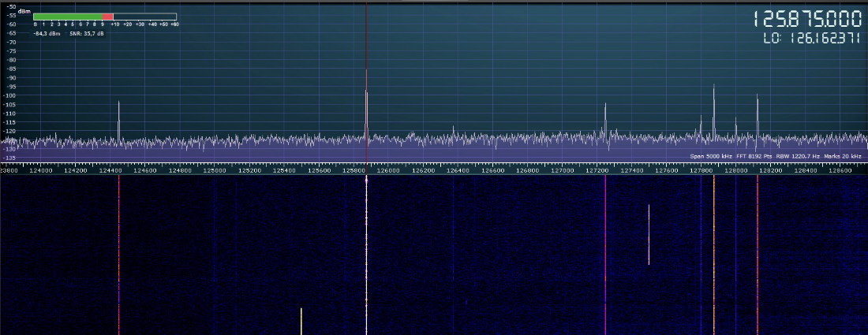Click the green S-meter signal bar
This screenshot has width=868, height=335.
pos(68,17)
